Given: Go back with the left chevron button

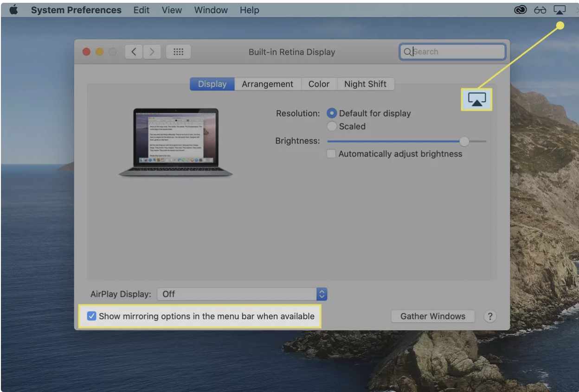Looking at the screenshot, I should tap(134, 52).
